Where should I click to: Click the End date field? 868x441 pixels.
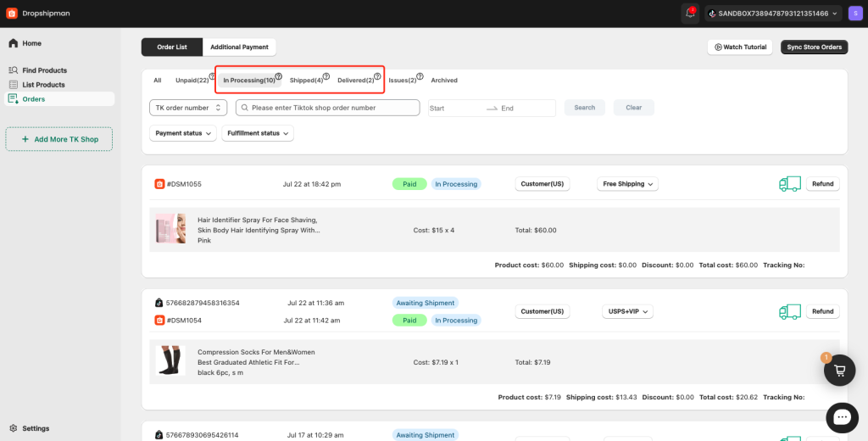tap(526, 108)
